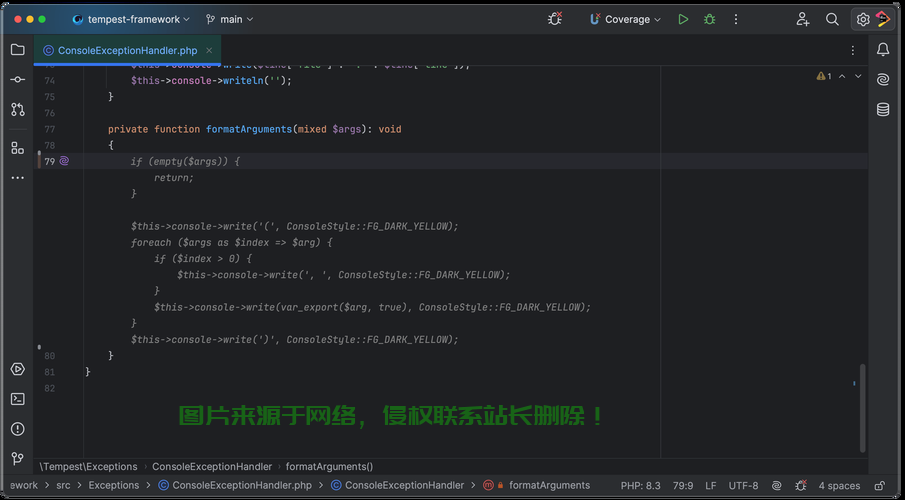Open the tempest-framework project dropdown

tap(130, 19)
